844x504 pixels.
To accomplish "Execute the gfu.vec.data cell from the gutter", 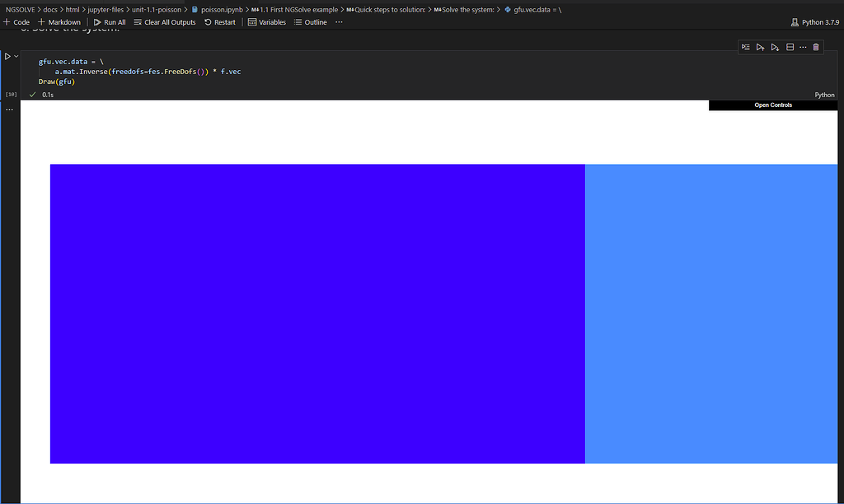I will (7, 55).
